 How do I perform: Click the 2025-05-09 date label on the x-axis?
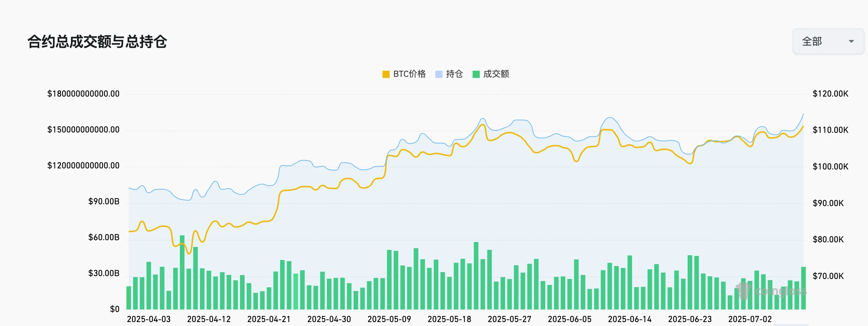[389, 319]
